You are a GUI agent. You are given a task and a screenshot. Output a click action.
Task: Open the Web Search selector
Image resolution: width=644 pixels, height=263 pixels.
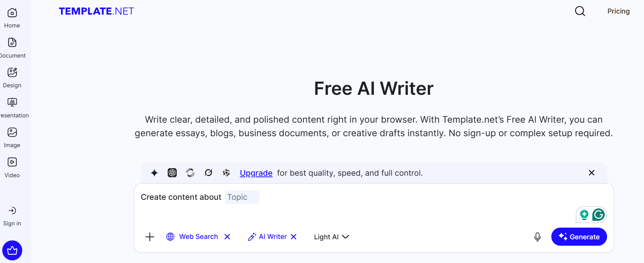coord(193,237)
